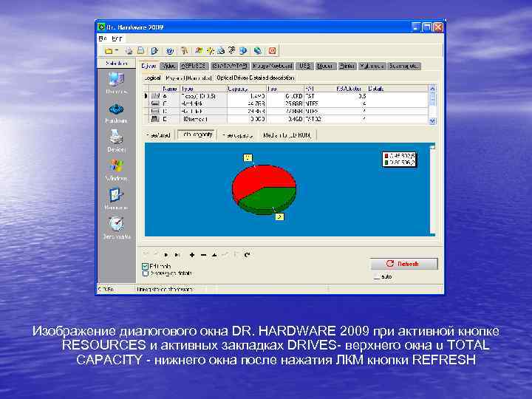This screenshot has height=399, width=532.
Task: Click the Selection header in sidebar
Action: (117, 63)
